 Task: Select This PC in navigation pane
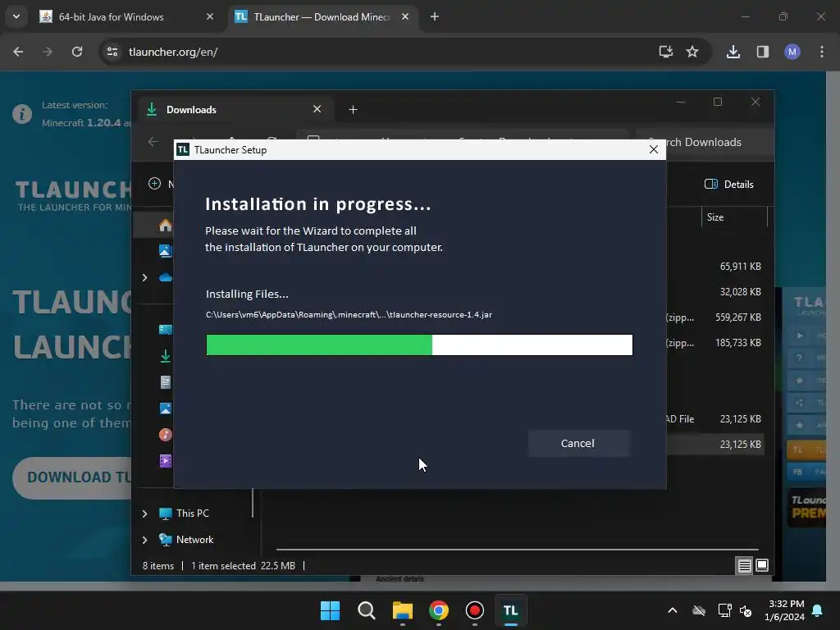pyautogui.click(x=192, y=514)
